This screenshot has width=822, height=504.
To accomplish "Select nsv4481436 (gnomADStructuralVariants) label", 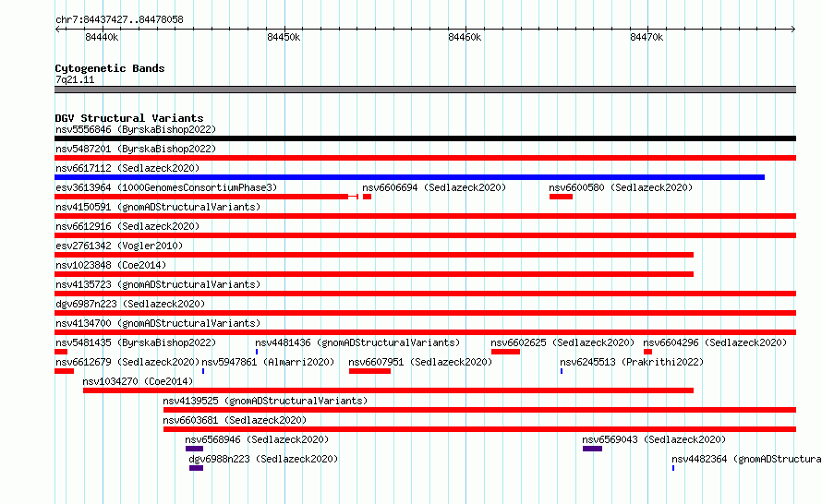I will tap(357, 342).
